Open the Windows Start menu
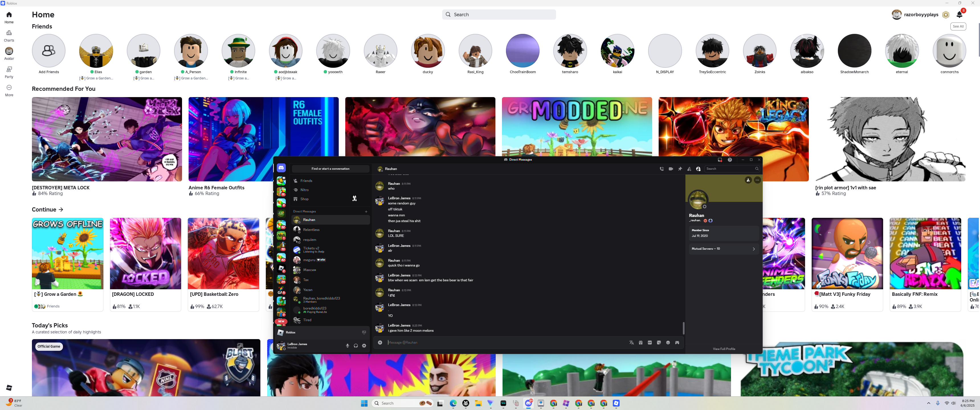Image resolution: width=980 pixels, height=410 pixels. pyautogui.click(x=364, y=403)
